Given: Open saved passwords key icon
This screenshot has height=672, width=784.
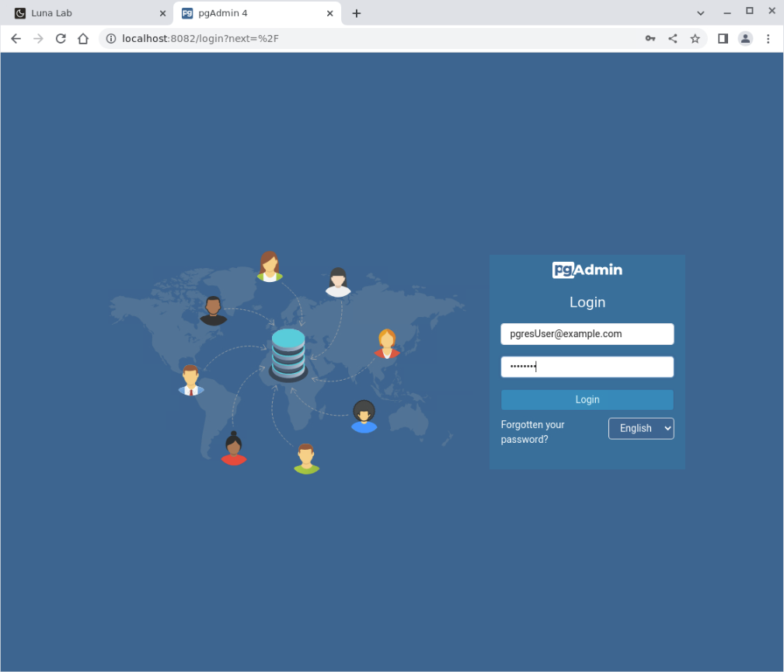Looking at the screenshot, I should tap(650, 39).
